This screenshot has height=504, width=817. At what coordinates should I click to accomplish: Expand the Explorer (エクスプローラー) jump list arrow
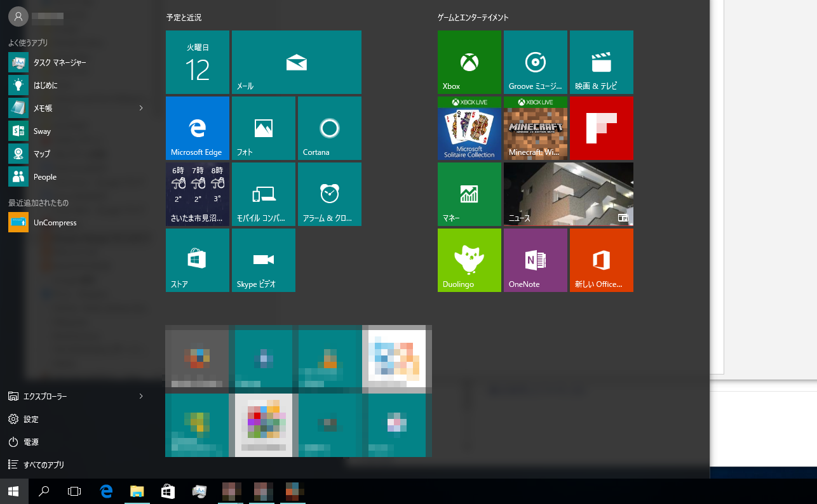(141, 396)
